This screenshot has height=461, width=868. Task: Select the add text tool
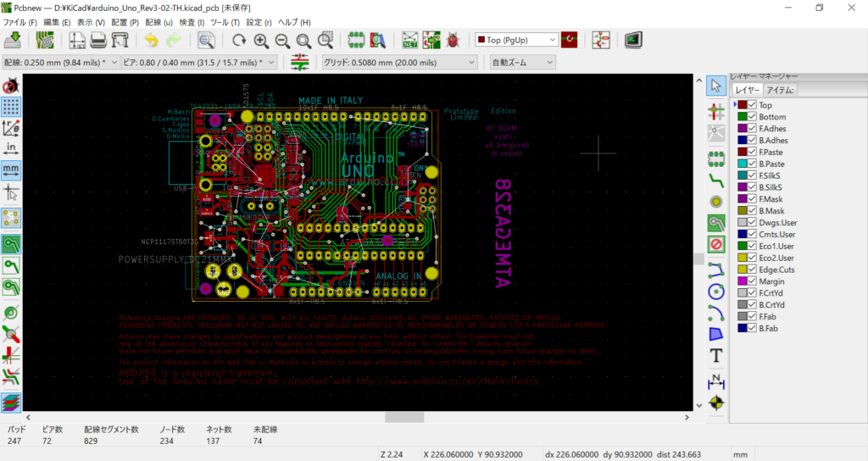coord(716,355)
